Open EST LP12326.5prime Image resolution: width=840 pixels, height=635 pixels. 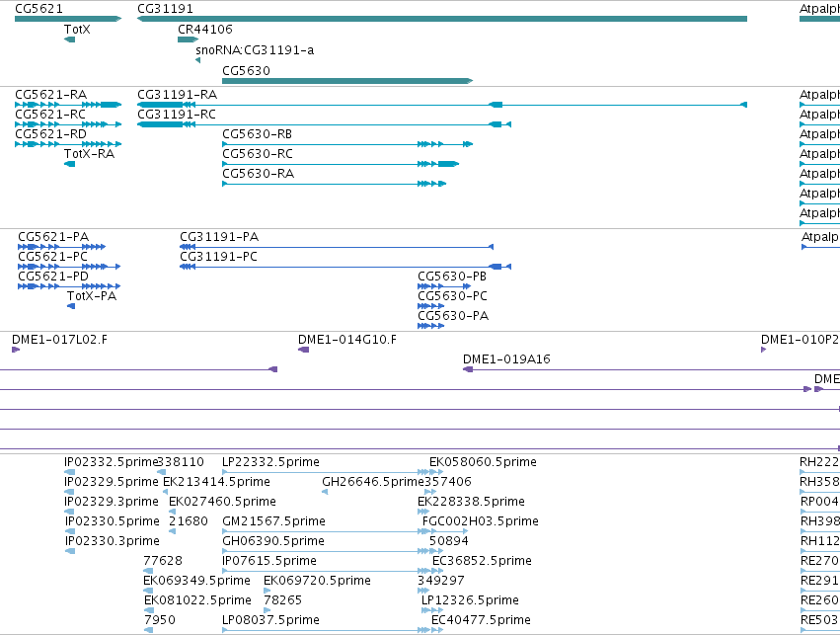(471, 600)
